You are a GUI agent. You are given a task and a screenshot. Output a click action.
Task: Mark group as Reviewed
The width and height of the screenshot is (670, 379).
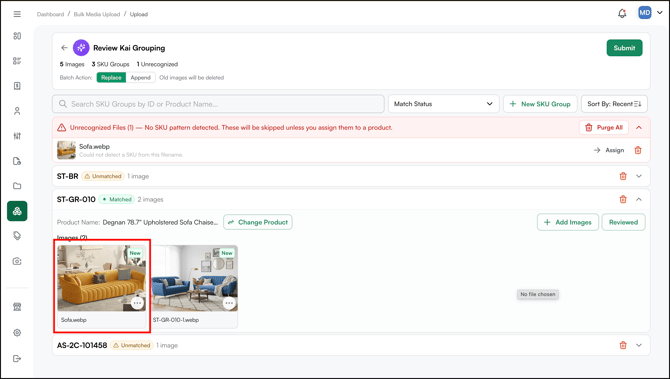point(623,222)
